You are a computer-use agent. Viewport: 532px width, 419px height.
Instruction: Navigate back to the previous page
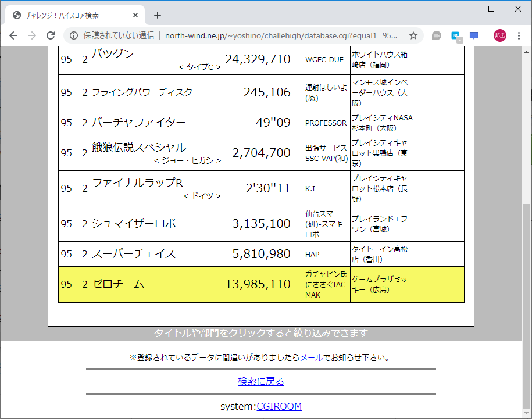(13, 35)
